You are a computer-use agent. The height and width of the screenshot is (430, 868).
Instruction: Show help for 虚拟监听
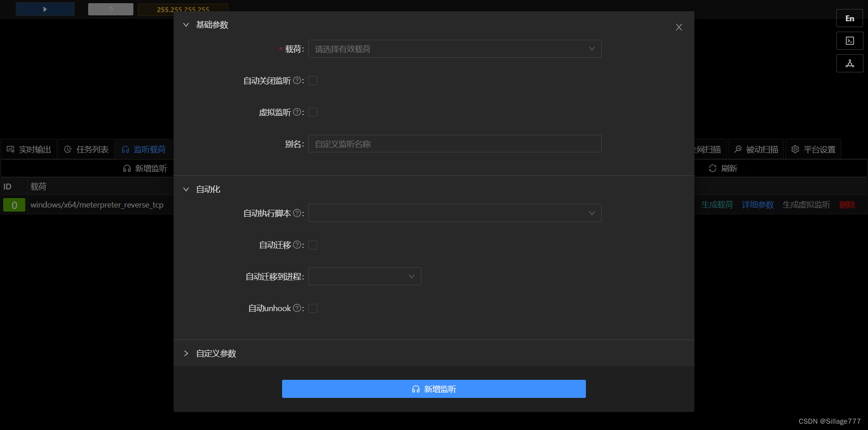297,112
